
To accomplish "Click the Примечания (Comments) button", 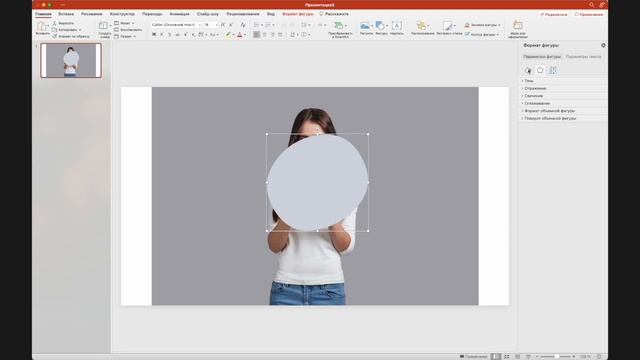I will (589, 14).
